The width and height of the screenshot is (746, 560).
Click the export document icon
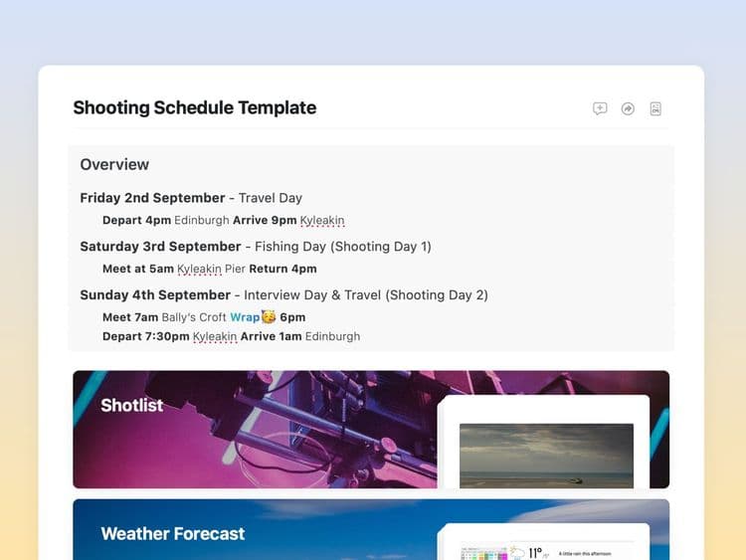(655, 108)
